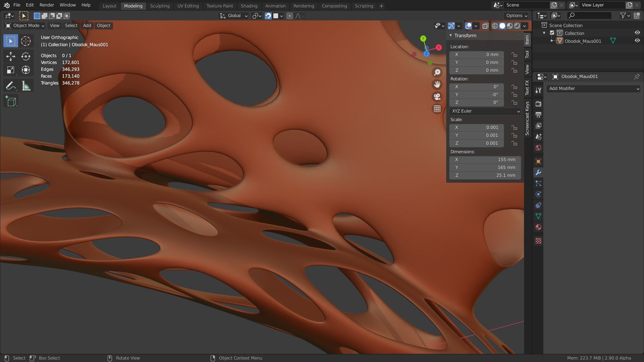The image size is (644, 362).
Task: Select the Add Cube tool
Action: pyautogui.click(x=11, y=101)
